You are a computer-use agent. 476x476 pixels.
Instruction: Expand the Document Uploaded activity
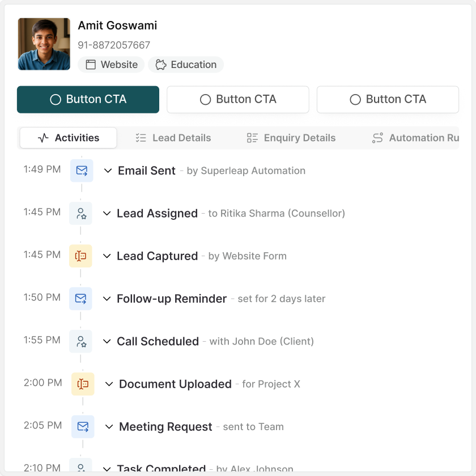pos(109,384)
